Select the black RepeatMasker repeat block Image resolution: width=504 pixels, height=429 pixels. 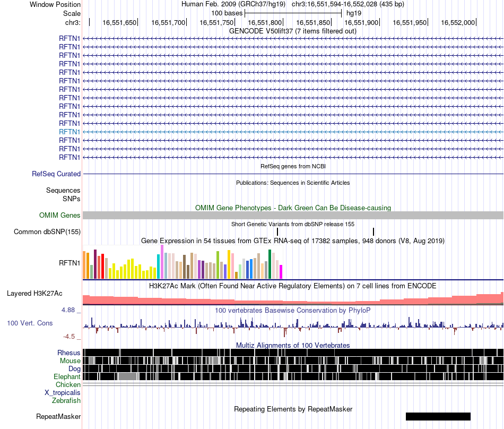[x=438, y=416]
